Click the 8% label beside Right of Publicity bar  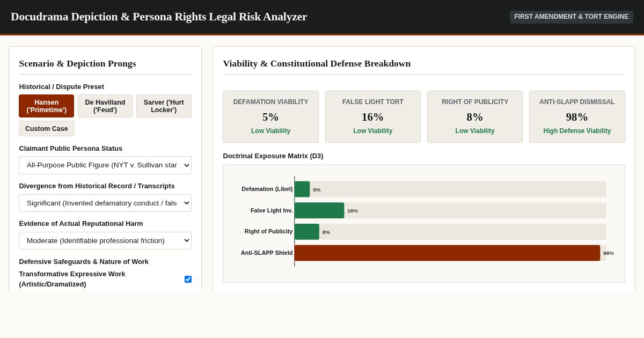point(326,232)
